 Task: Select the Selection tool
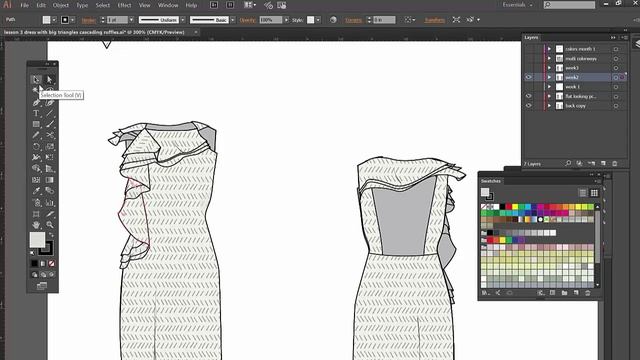[x=36, y=80]
